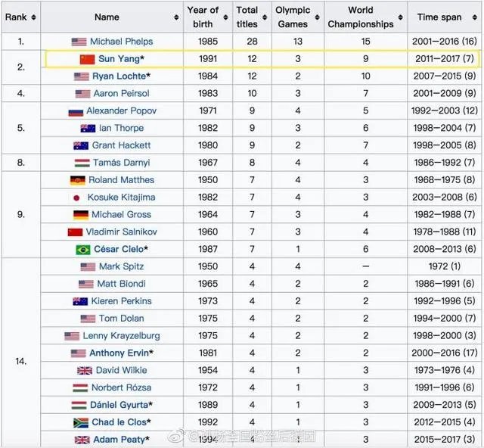Click the Hungary flag beside Tamás Darnyi

(x=82, y=163)
